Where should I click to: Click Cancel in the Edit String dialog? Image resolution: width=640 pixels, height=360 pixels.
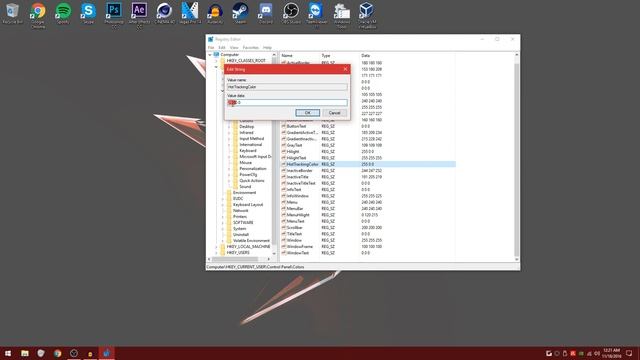(334, 113)
